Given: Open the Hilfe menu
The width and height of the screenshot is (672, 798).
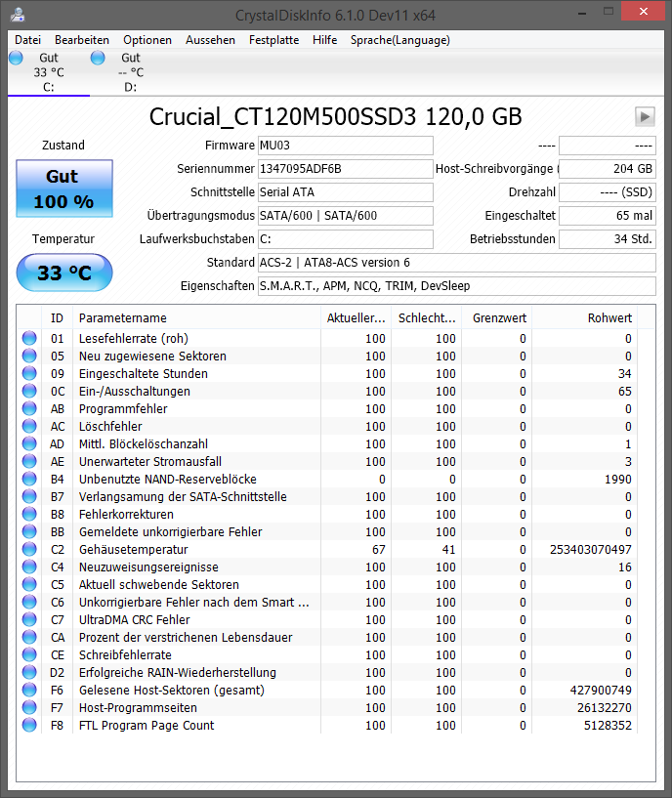Looking at the screenshot, I should [x=325, y=40].
